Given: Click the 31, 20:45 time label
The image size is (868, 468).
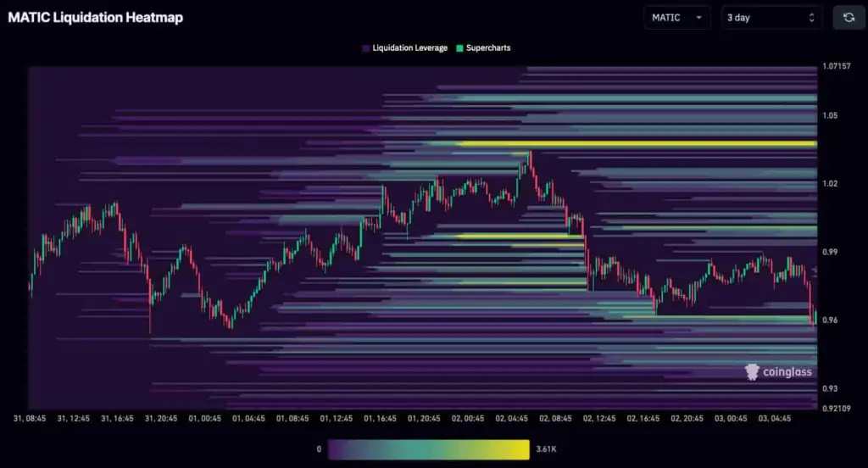Looking at the screenshot, I should tap(161, 419).
